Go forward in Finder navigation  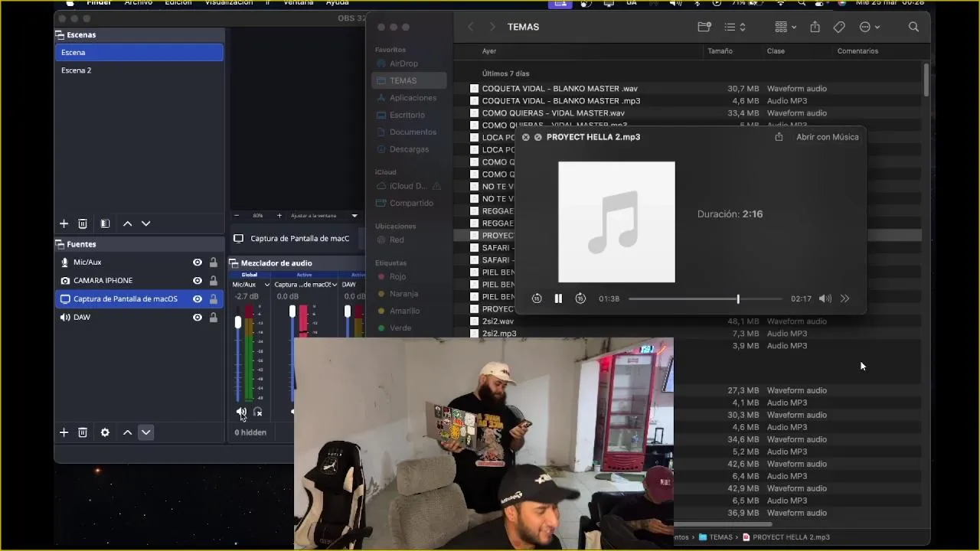coord(492,27)
